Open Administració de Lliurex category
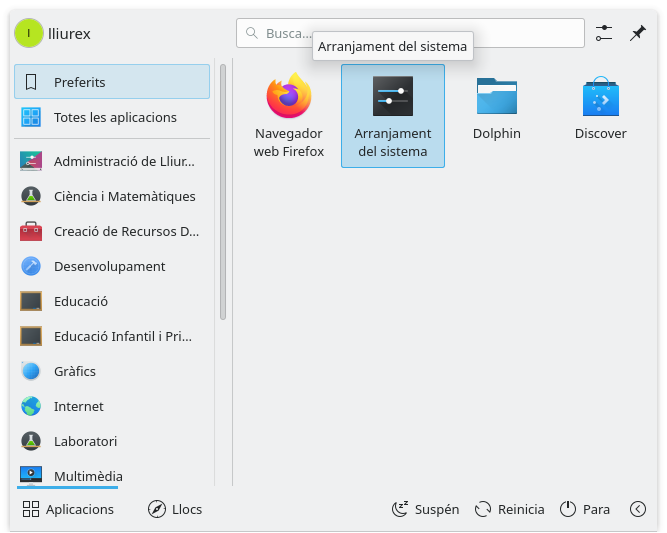Screen dimensions: 667x533 coord(112,161)
